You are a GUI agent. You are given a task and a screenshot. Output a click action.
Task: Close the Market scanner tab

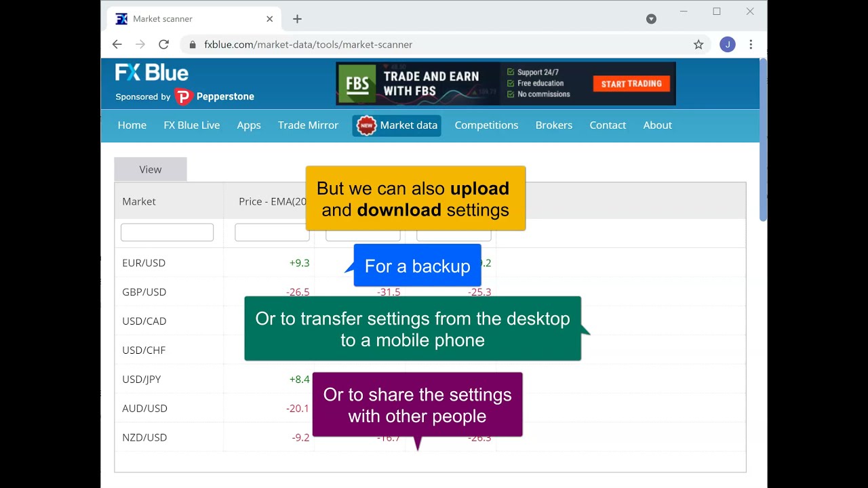coord(269,19)
